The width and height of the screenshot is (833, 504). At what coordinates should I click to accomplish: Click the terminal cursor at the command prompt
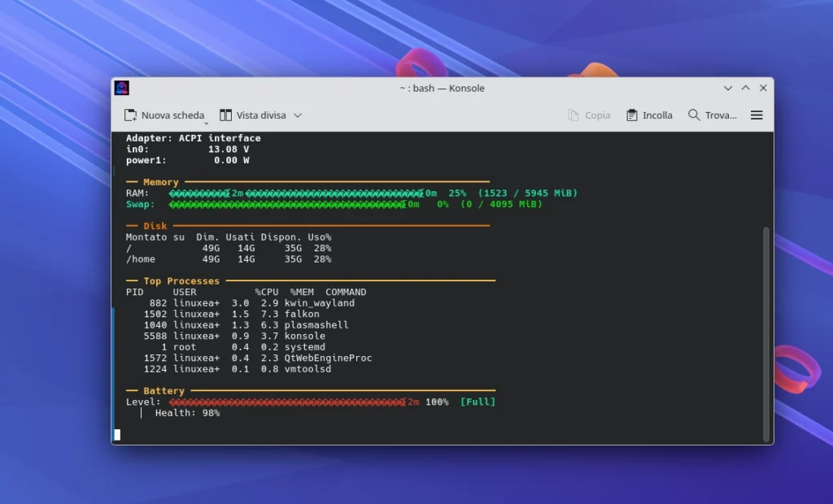(116, 434)
